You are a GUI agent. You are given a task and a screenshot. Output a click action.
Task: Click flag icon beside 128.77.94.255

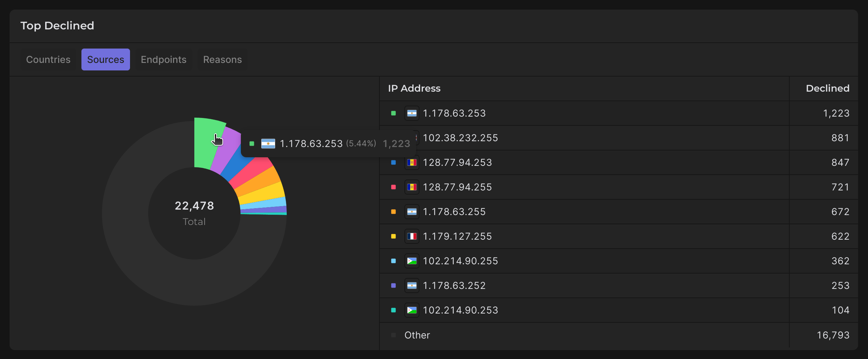[412, 187]
